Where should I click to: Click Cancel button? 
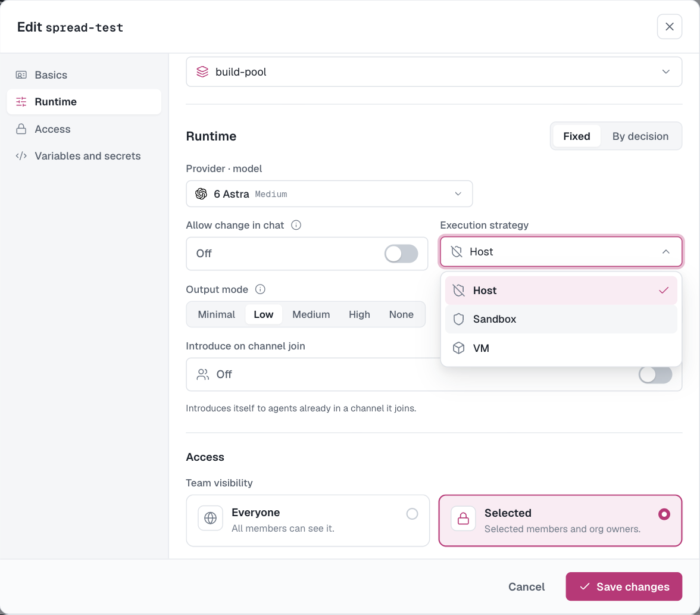526,587
